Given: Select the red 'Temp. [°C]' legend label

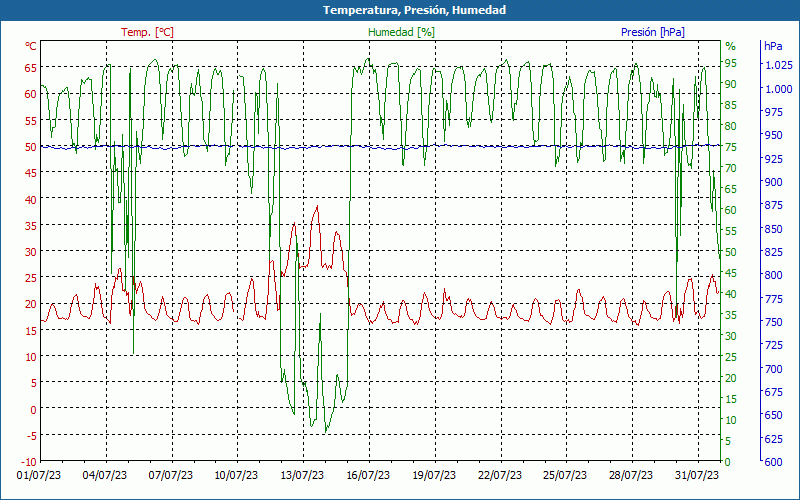Looking at the screenshot, I should pyautogui.click(x=147, y=32).
